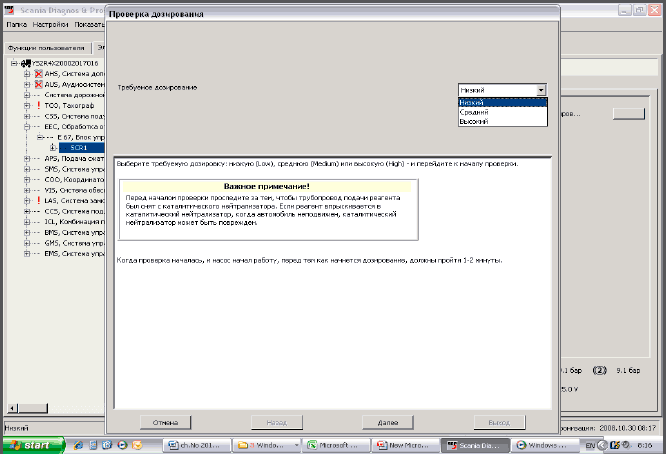Click the Важное примечание! heading
Image resolution: width=666 pixels, height=454 pixels.
(267, 186)
